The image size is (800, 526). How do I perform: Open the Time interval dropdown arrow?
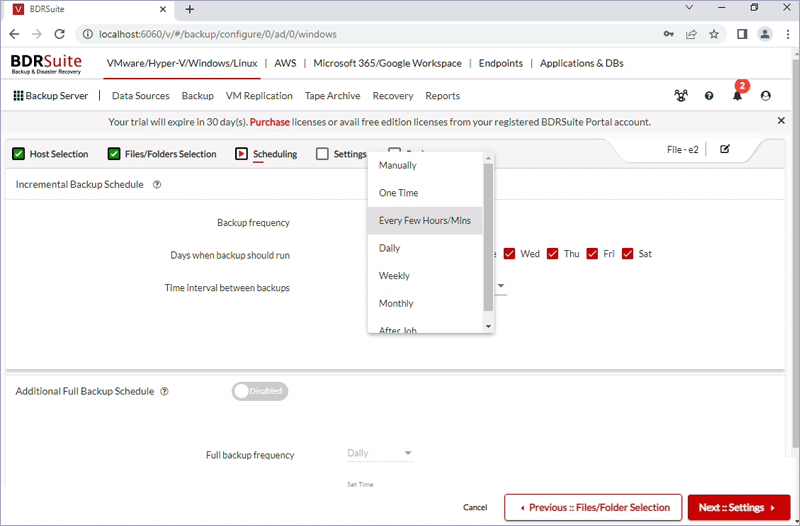tap(501, 286)
